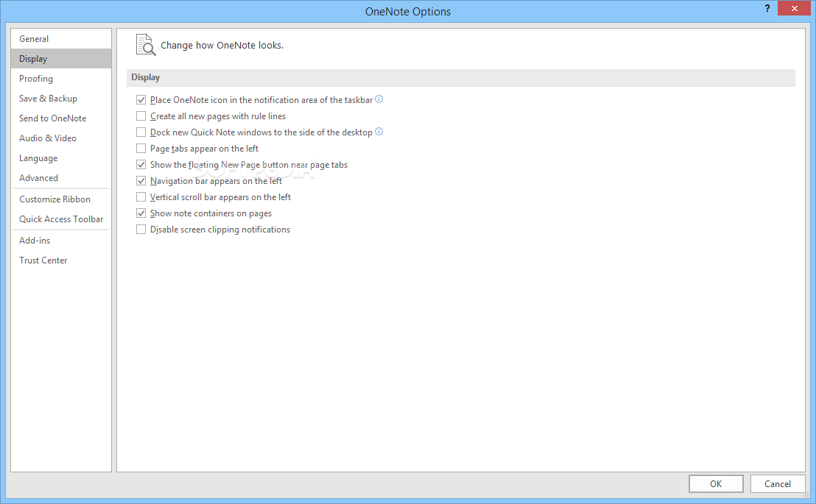The height and width of the screenshot is (504, 816).
Task: Open Quick Access Toolbar settings
Action: click(x=61, y=219)
